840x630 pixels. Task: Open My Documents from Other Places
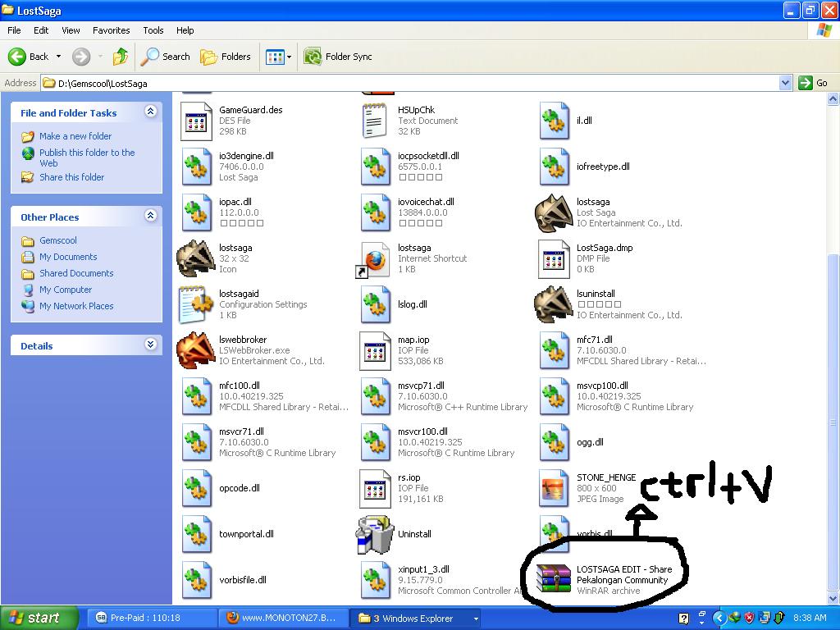coord(68,257)
